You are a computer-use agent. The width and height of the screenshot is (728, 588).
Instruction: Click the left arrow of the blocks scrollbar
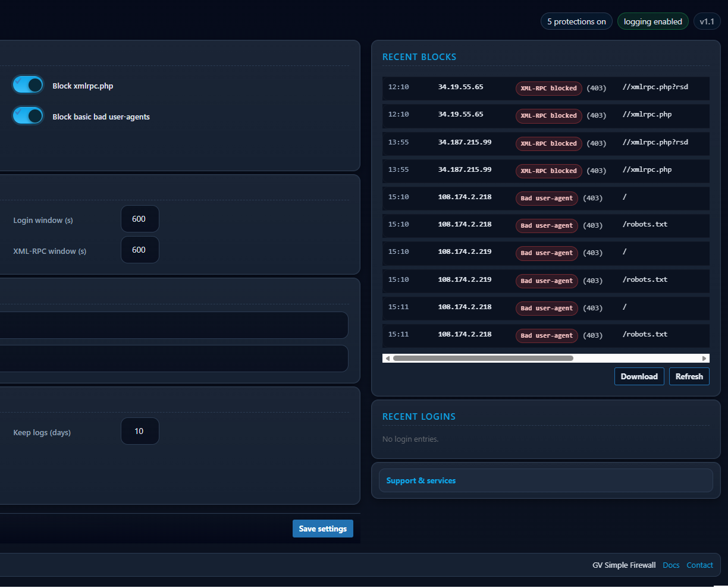(x=387, y=358)
